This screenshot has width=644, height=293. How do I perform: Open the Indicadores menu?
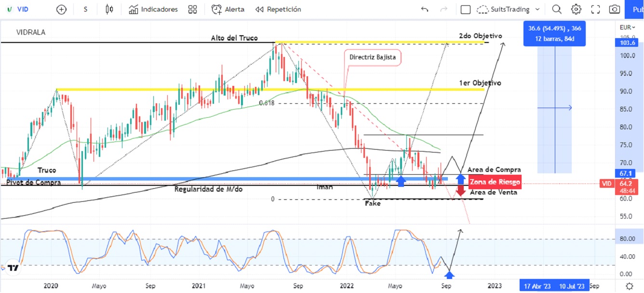click(x=153, y=9)
